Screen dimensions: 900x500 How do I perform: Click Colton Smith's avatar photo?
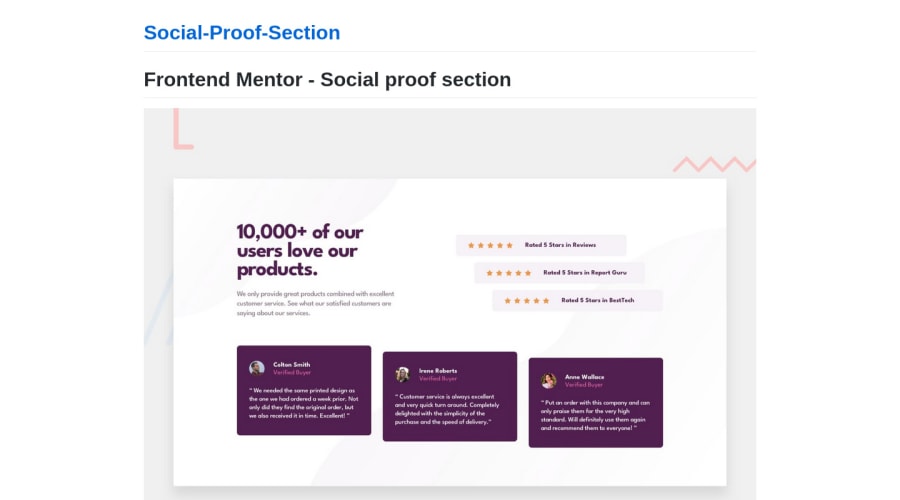coord(257,367)
